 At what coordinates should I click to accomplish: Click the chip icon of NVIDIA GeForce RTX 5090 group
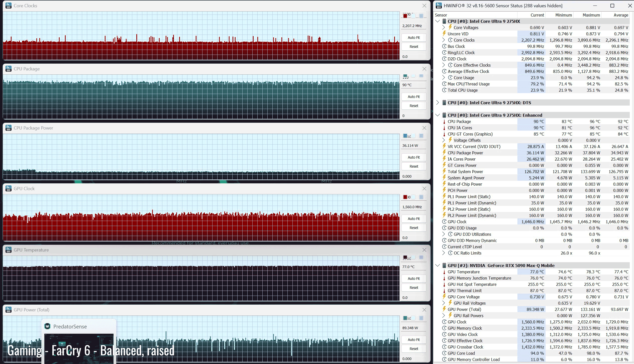tap(444, 265)
